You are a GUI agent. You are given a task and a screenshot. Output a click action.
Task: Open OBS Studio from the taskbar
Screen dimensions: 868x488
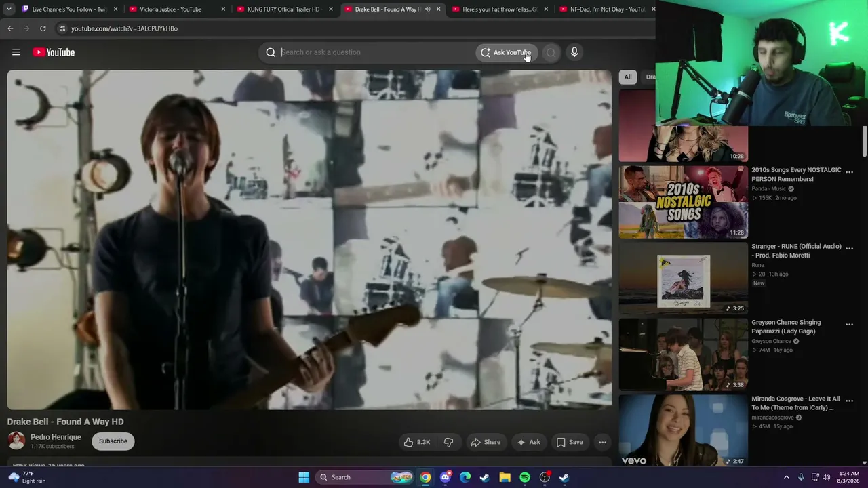coord(545,477)
